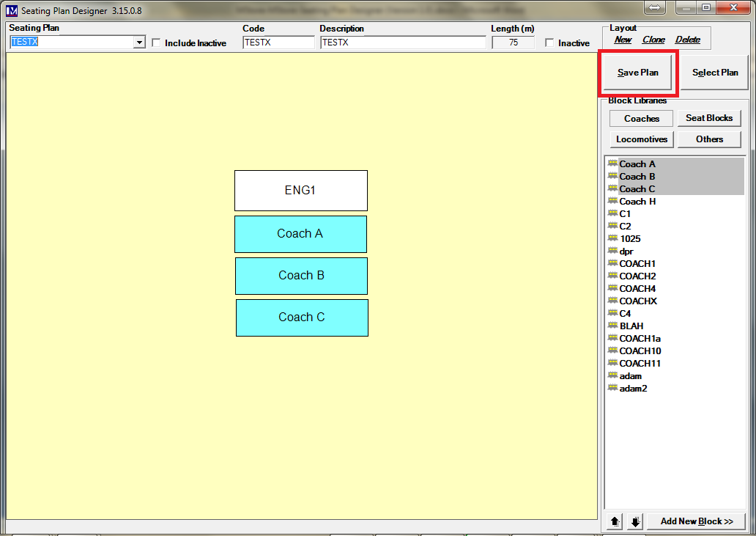Switch to Others block library
Viewport: 756px width, 536px height.
[709, 139]
